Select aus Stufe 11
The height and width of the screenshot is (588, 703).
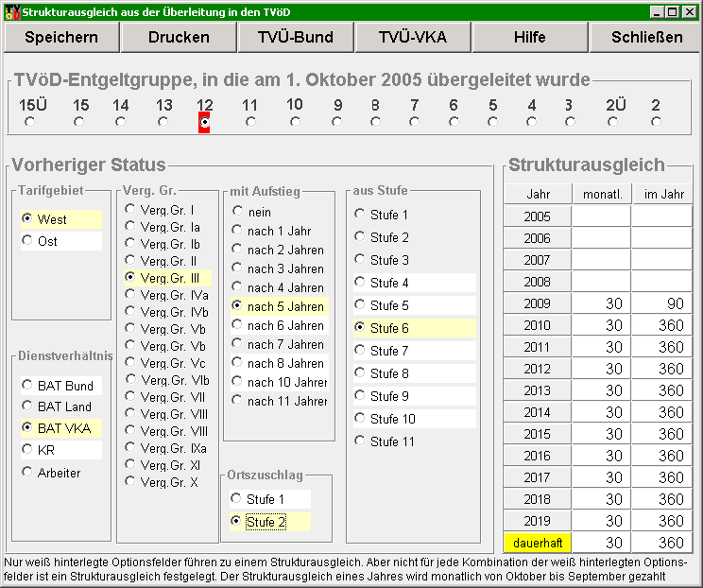(x=385, y=441)
